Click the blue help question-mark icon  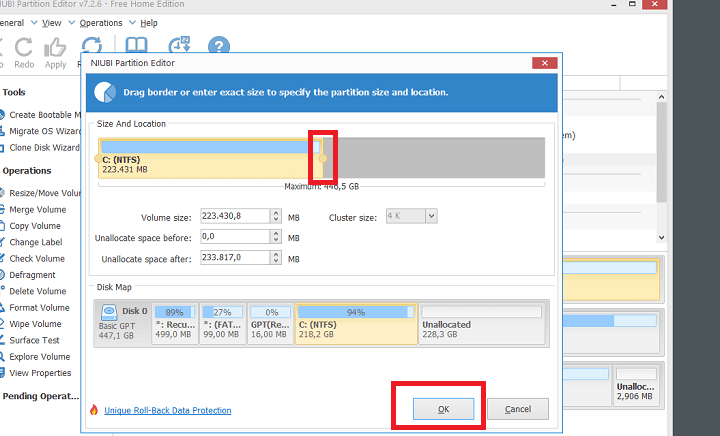point(219,45)
